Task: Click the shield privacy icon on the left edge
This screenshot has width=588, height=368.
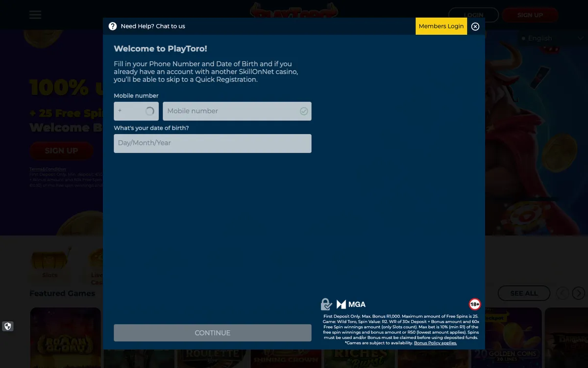Action: (x=7, y=326)
